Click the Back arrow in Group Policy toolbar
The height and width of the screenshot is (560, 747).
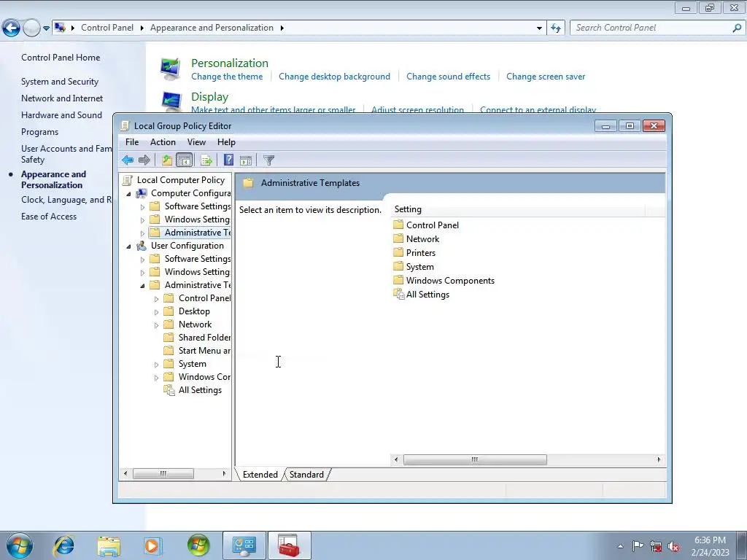point(127,160)
